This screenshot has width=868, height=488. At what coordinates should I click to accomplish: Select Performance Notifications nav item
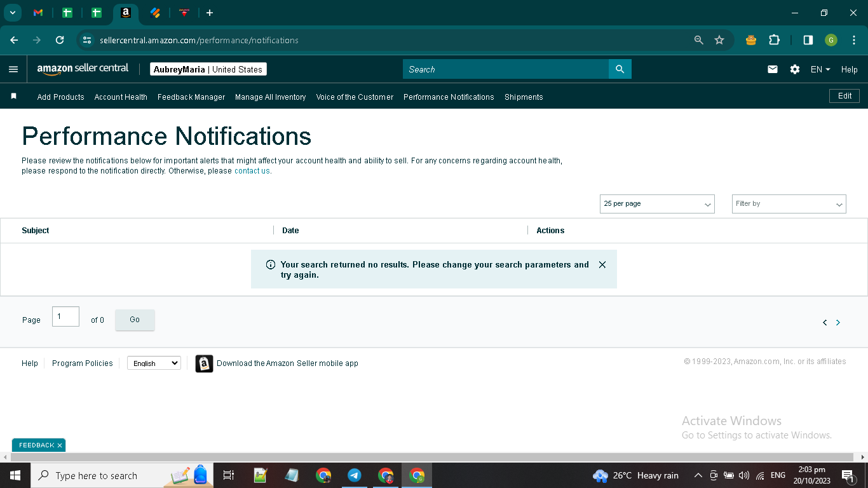449,97
